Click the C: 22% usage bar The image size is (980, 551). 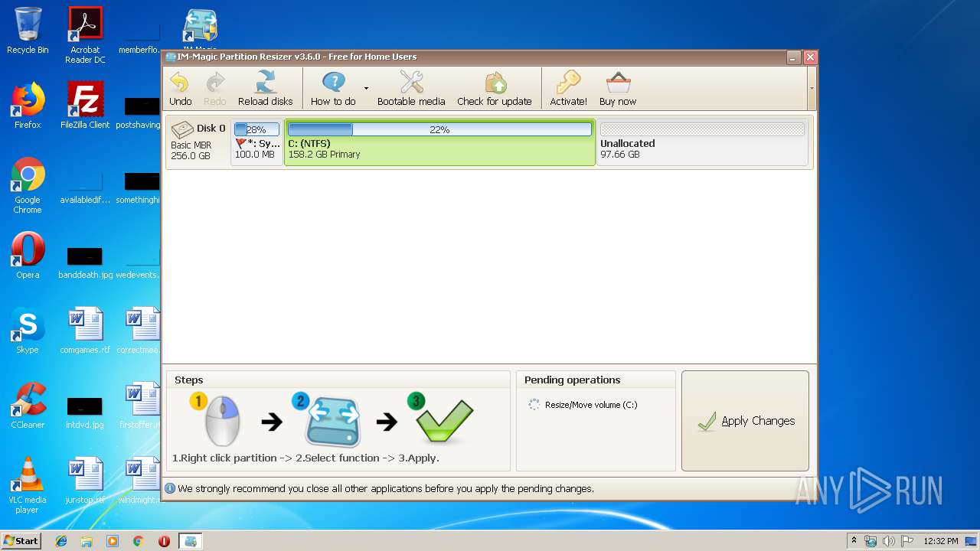[439, 129]
